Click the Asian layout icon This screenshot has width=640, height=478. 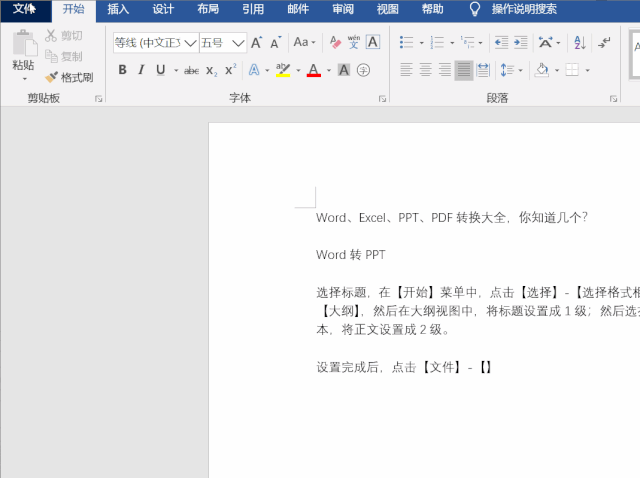[x=545, y=42]
